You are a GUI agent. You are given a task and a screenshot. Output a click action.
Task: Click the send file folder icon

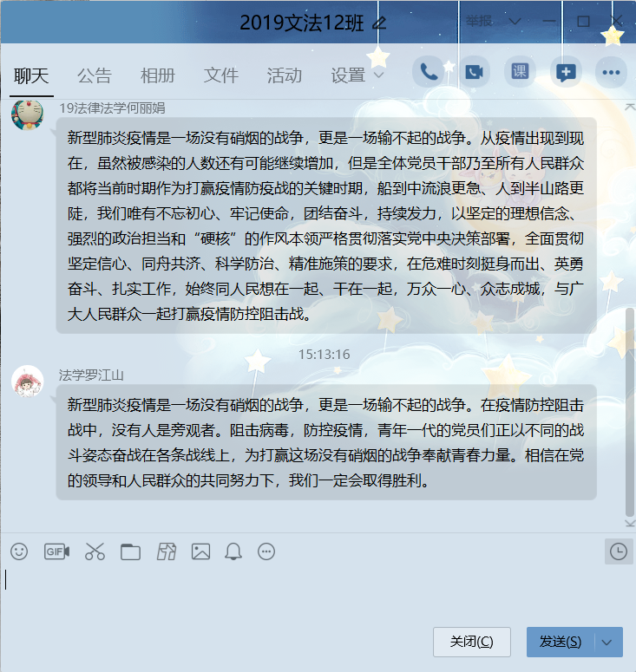coord(130,552)
